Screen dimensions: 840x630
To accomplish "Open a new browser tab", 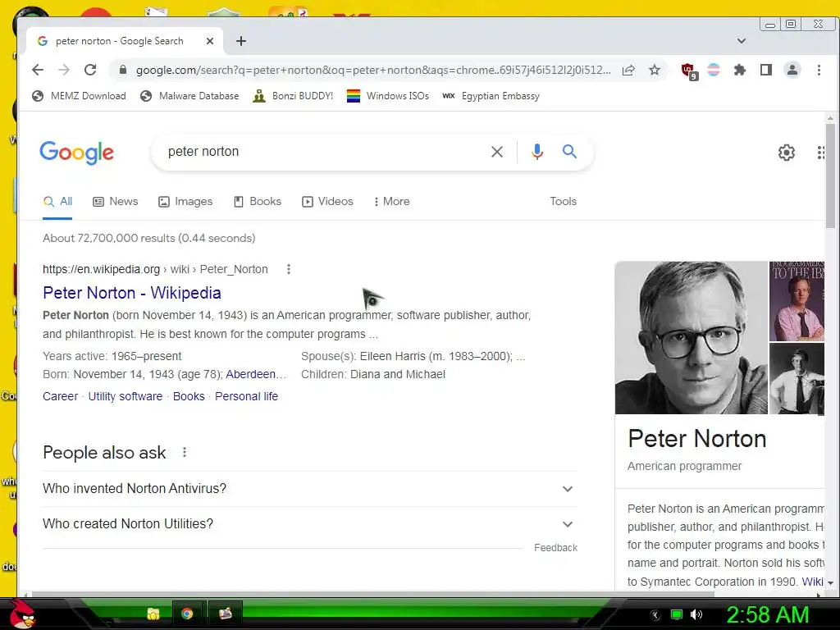I will [x=241, y=41].
